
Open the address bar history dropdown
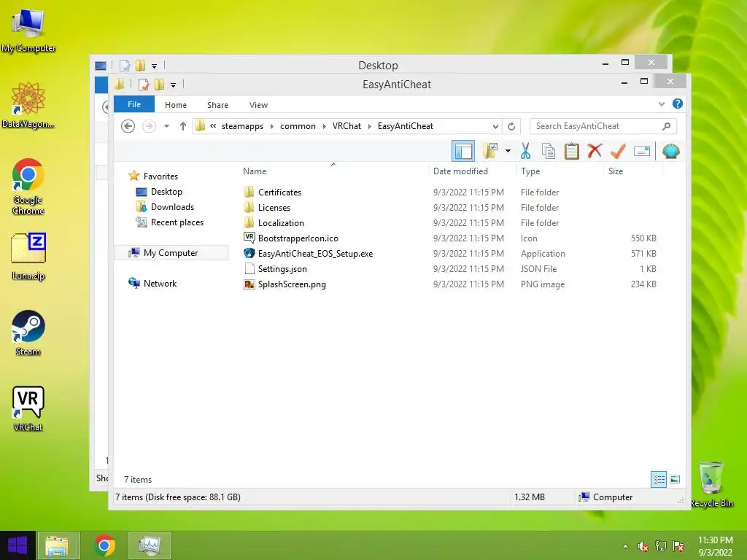coord(495,126)
